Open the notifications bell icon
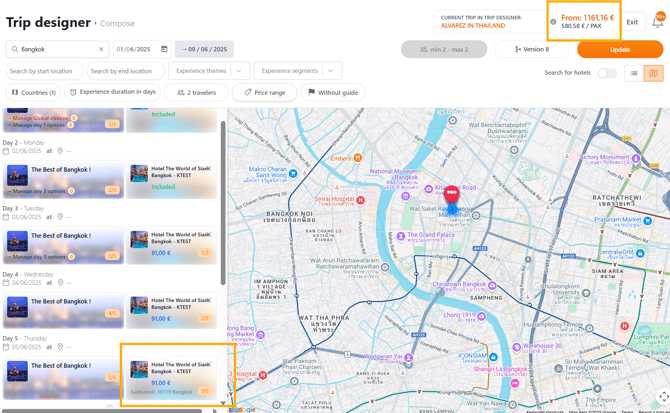The height and width of the screenshot is (413, 670). click(x=658, y=22)
